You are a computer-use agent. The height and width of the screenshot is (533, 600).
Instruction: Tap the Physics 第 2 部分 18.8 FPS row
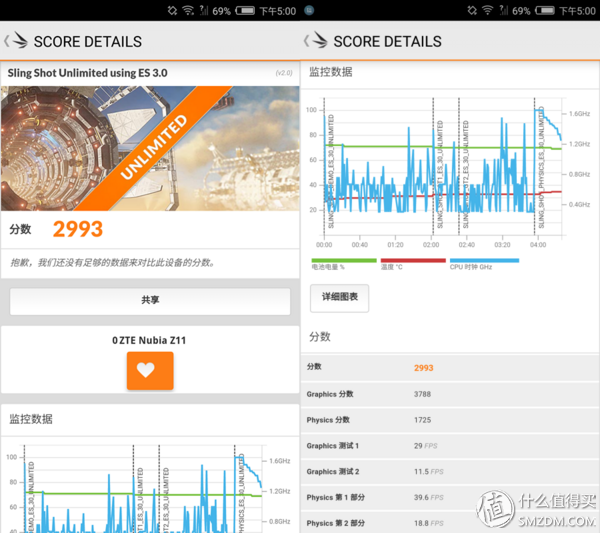pyautogui.click(x=450, y=523)
